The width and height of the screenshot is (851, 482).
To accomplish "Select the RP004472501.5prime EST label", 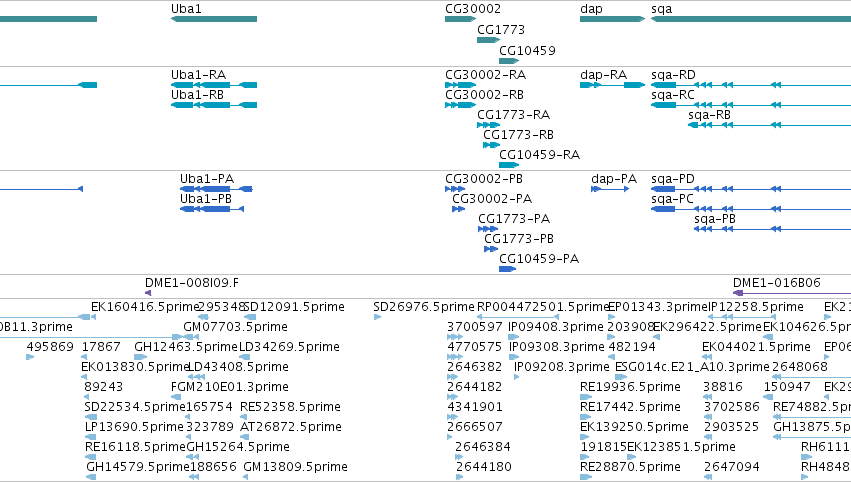I will [544, 307].
